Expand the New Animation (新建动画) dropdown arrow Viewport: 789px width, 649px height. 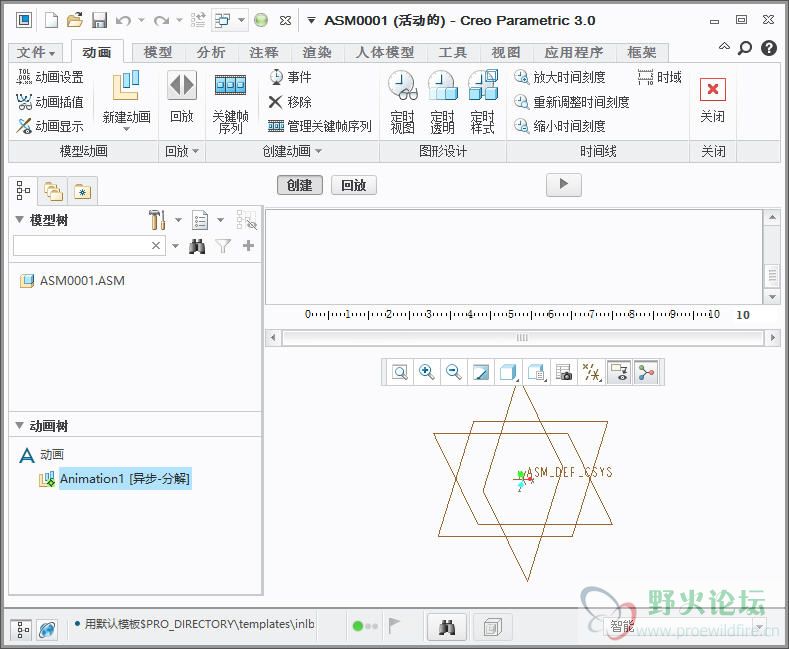coord(126,129)
